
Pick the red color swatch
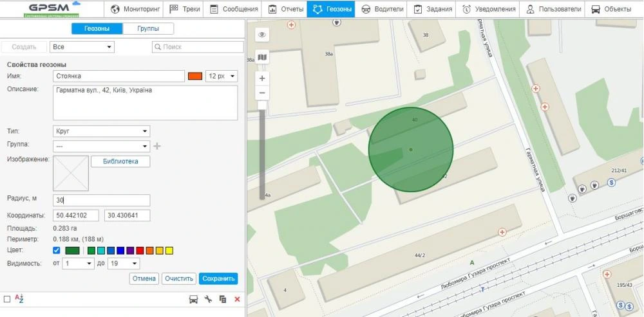[140, 250]
